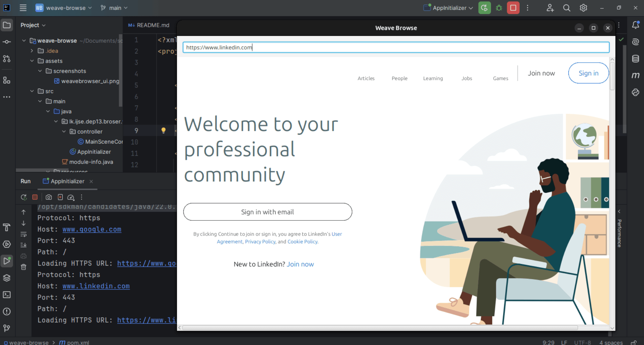Open Learning in LinkedIn nav
Screen dimensions: 644x345
[433, 78]
